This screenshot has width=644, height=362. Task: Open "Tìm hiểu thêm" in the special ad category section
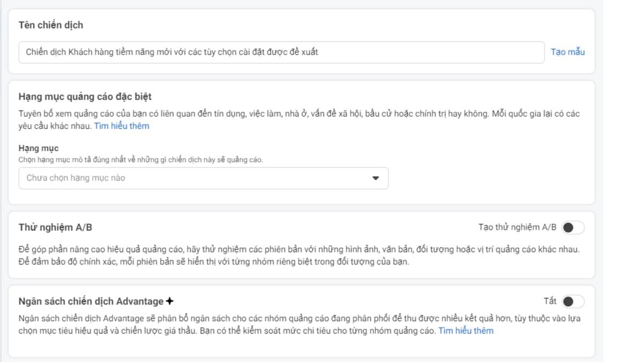122,126
